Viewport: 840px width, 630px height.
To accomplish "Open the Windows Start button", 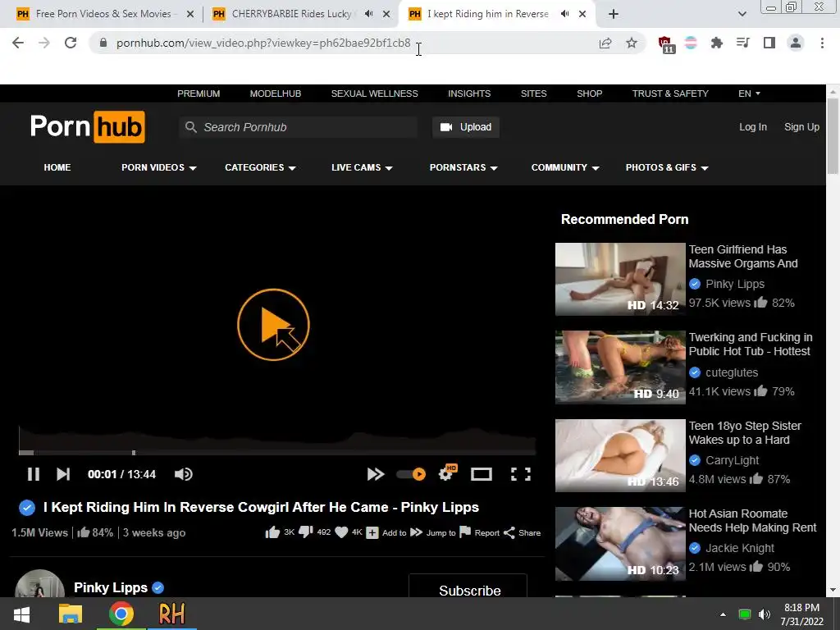I will pyautogui.click(x=21, y=614).
